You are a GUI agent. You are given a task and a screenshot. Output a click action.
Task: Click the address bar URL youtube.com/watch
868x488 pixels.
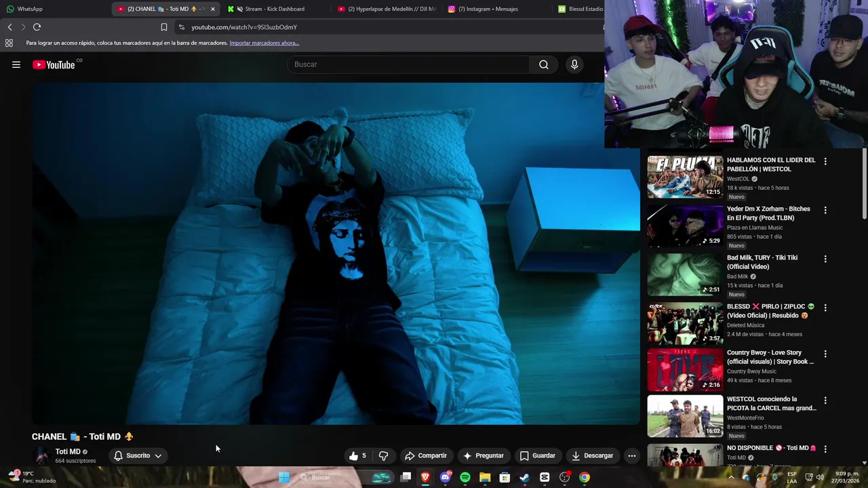point(244,27)
